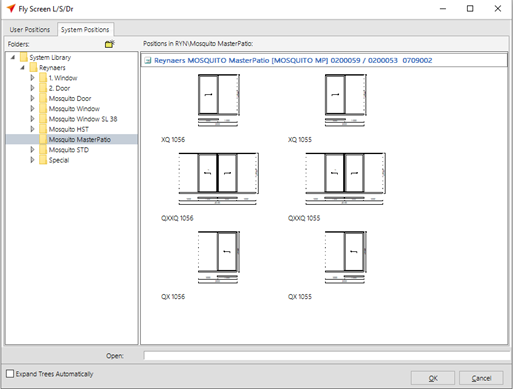This screenshot has height=389, width=513.
Task: Click the XQ 1056 caption text
Action: point(173,140)
